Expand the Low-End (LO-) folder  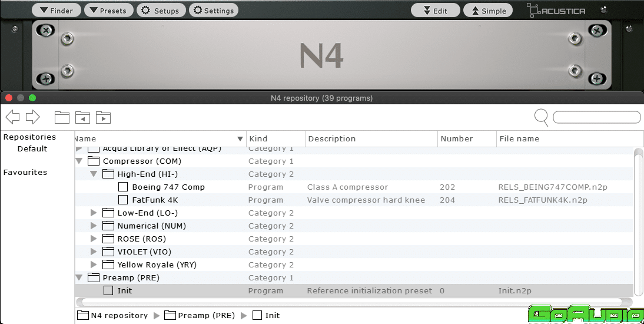tap(94, 213)
